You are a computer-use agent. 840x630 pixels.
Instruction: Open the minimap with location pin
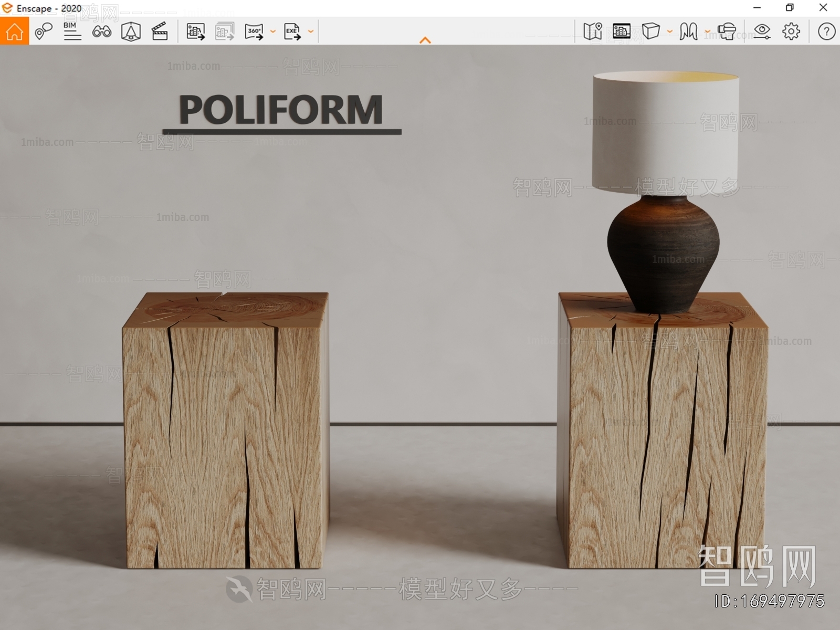(x=593, y=31)
